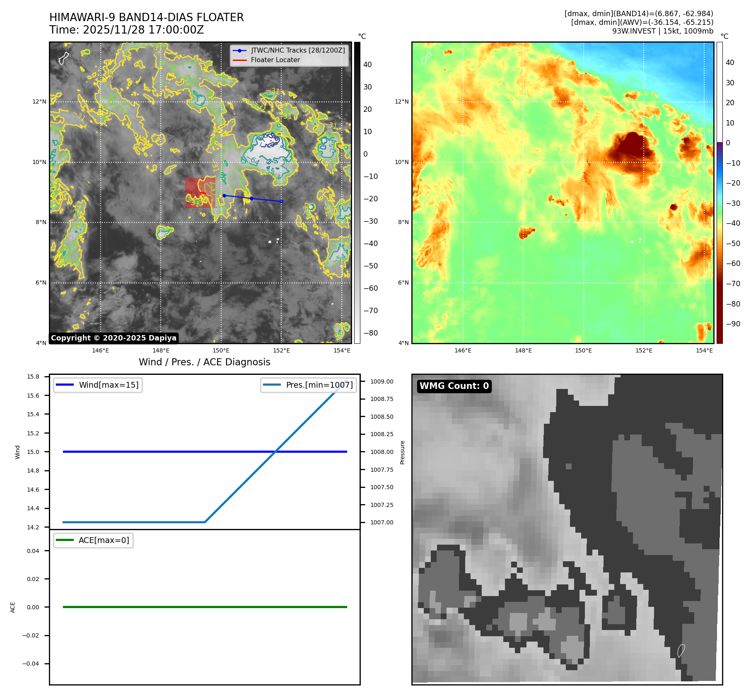The width and height of the screenshot is (751, 700).
Task: Click the island outline on colored temperature map
Action: 426,58
